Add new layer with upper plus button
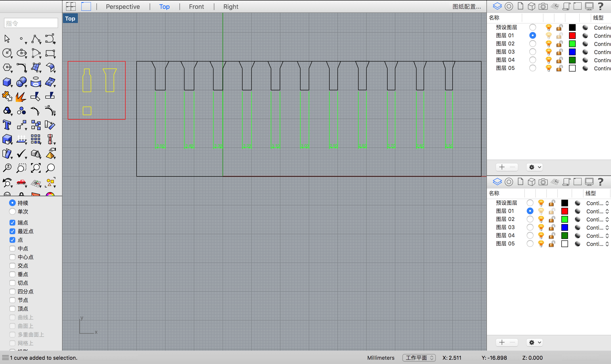 [x=502, y=167]
